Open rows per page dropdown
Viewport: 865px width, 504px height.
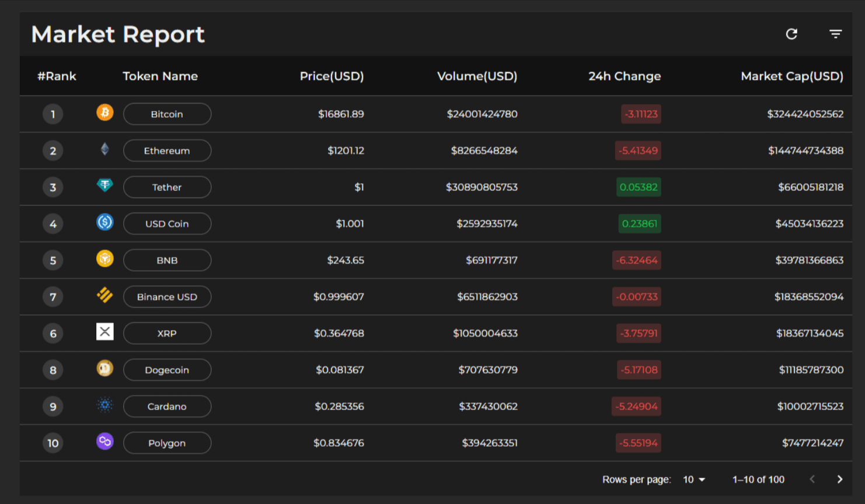[x=695, y=480]
